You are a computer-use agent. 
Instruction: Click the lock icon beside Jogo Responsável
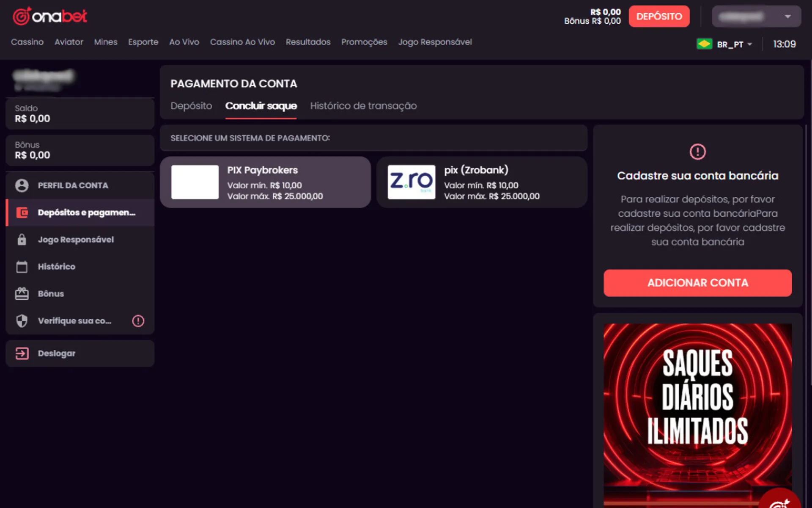[22, 240]
